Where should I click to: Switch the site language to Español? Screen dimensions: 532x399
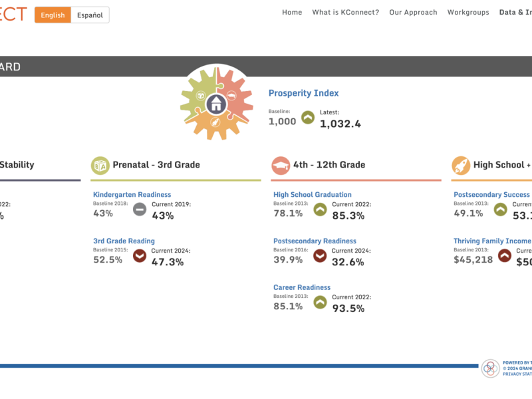(x=90, y=15)
